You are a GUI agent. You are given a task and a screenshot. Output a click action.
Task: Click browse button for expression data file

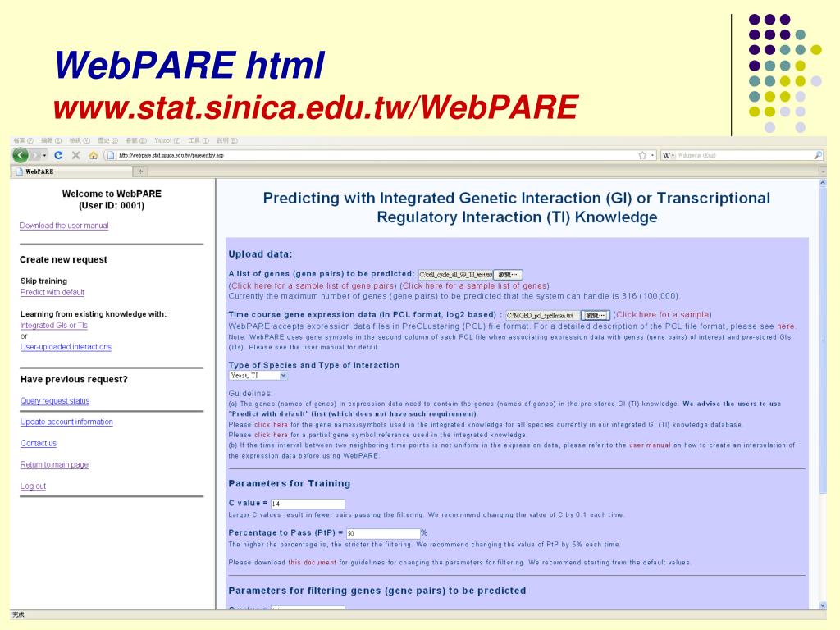[x=596, y=315]
